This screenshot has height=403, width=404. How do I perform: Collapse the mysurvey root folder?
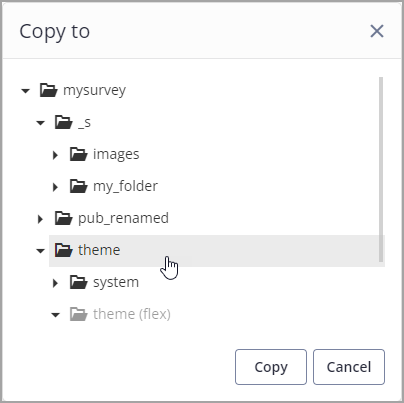(x=25, y=91)
